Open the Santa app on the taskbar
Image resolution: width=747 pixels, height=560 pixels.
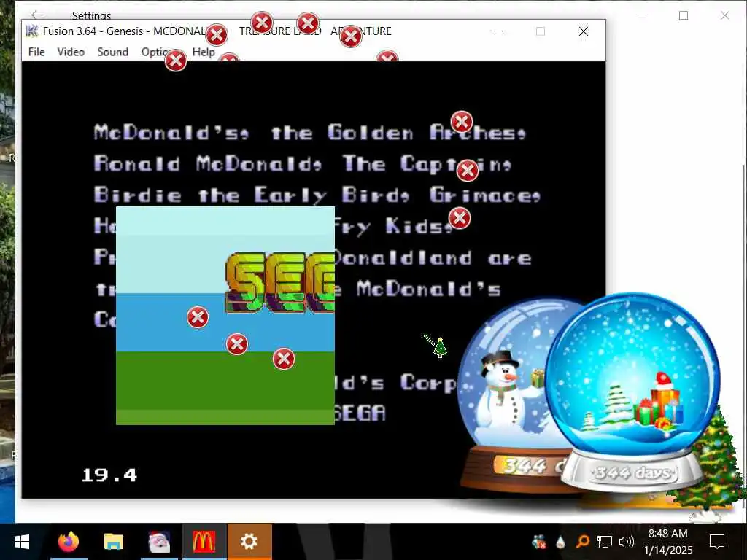[x=159, y=542]
